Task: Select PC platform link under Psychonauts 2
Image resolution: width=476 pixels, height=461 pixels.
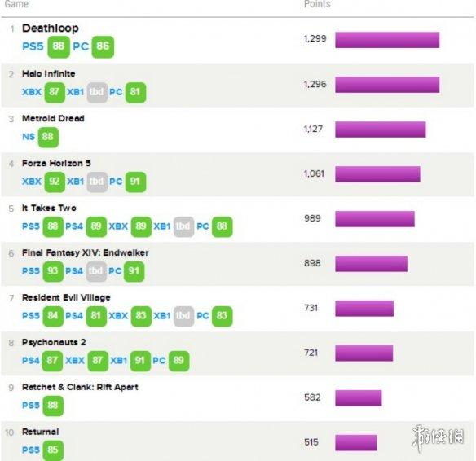Action: coord(159,361)
